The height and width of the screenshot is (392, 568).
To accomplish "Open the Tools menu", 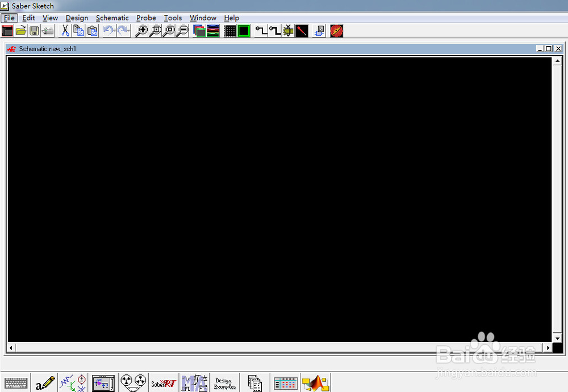I will [173, 18].
